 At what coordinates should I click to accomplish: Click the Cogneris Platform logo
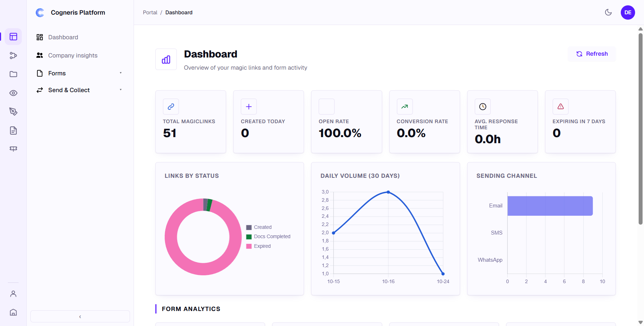[40, 12]
